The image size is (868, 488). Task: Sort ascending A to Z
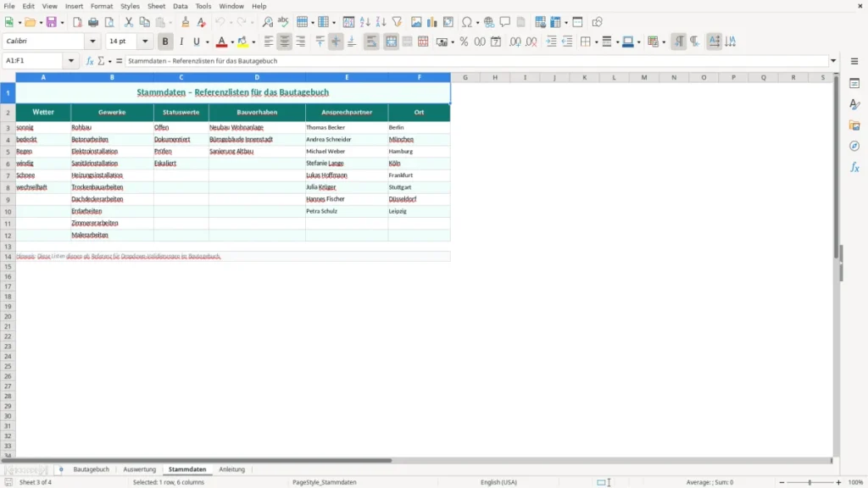[x=364, y=22]
